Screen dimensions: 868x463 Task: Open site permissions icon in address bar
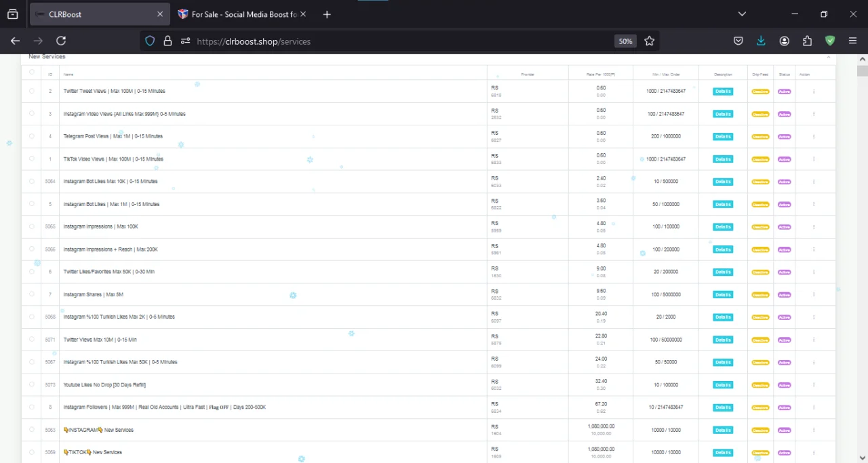[x=185, y=41]
